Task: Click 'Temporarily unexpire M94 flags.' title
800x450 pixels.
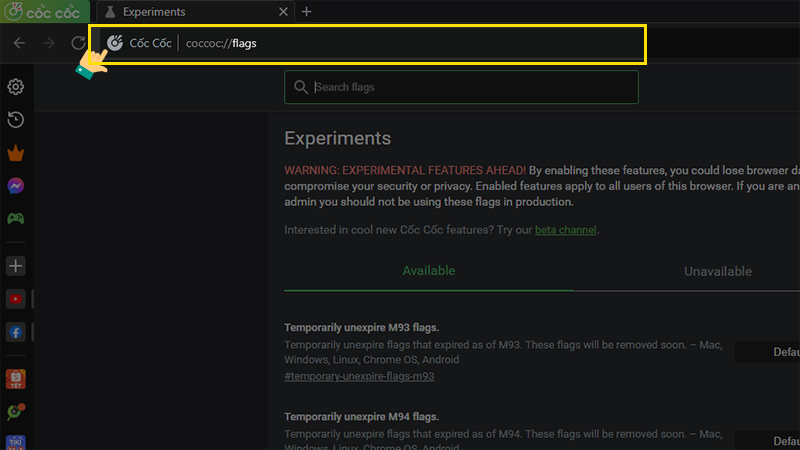Action: pyautogui.click(x=361, y=417)
